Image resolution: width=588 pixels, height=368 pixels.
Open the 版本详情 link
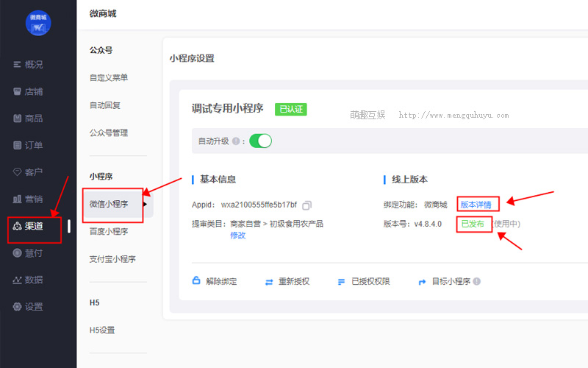click(476, 205)
